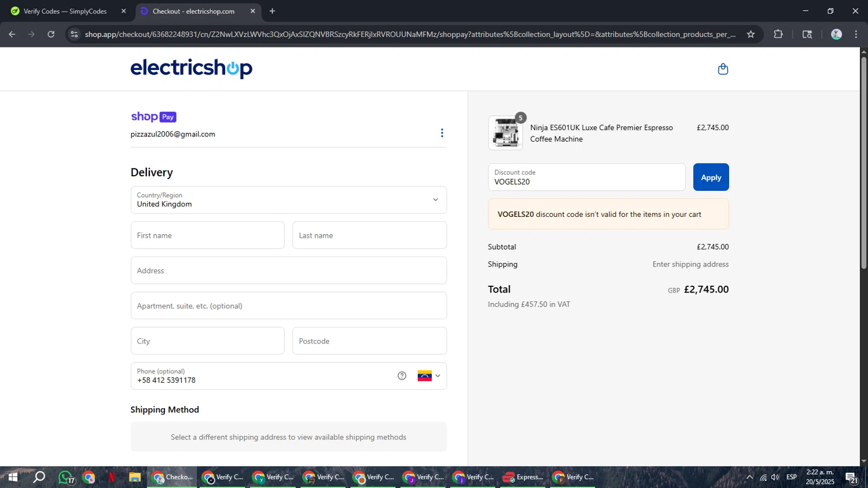Viewport: 868px width, 488px height.
Task: Open a new browser tab
Action: pyautogui.click(x=273, y=11)
